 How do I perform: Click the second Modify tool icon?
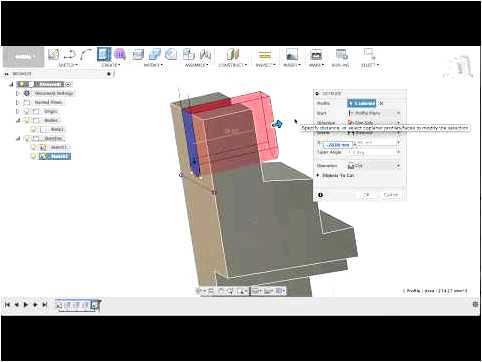[x=154, y=54]
